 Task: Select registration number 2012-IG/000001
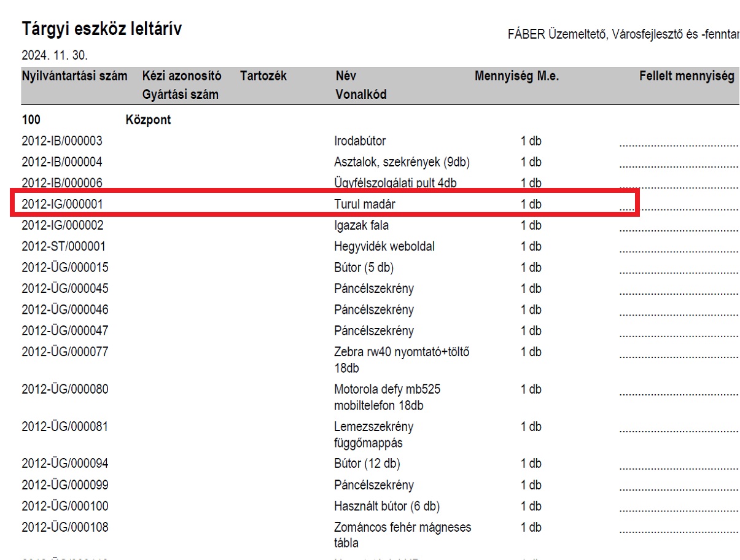tap(62, 204)
